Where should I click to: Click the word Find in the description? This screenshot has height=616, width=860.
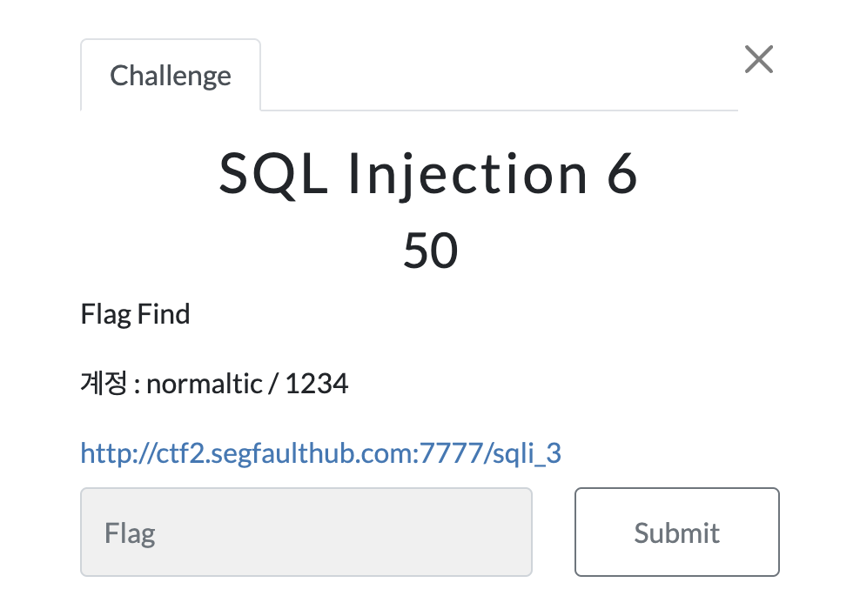164,314
